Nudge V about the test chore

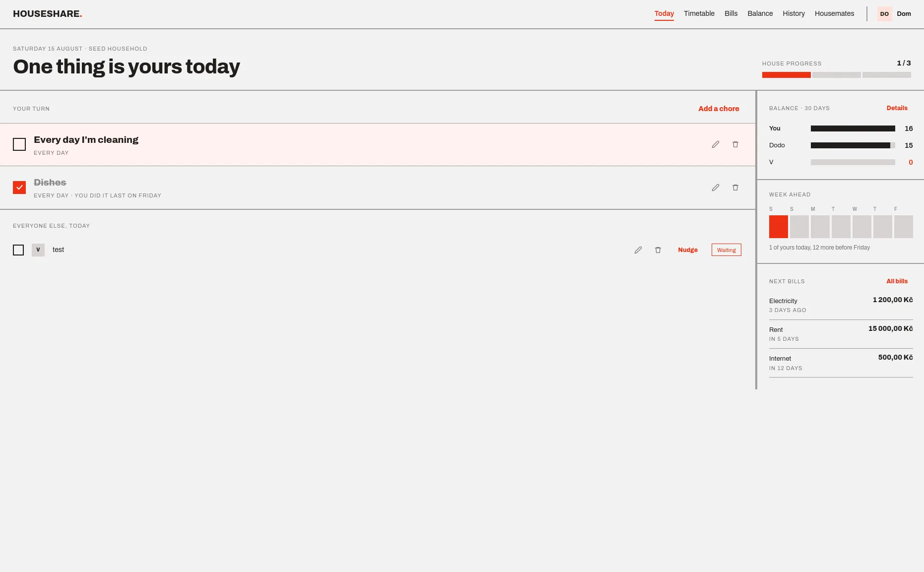pos(688,250)
